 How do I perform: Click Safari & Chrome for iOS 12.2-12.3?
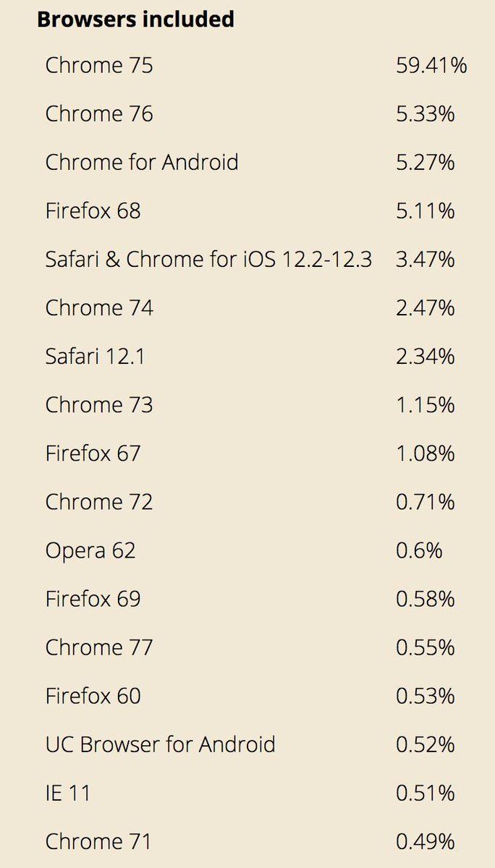[208, 259]
